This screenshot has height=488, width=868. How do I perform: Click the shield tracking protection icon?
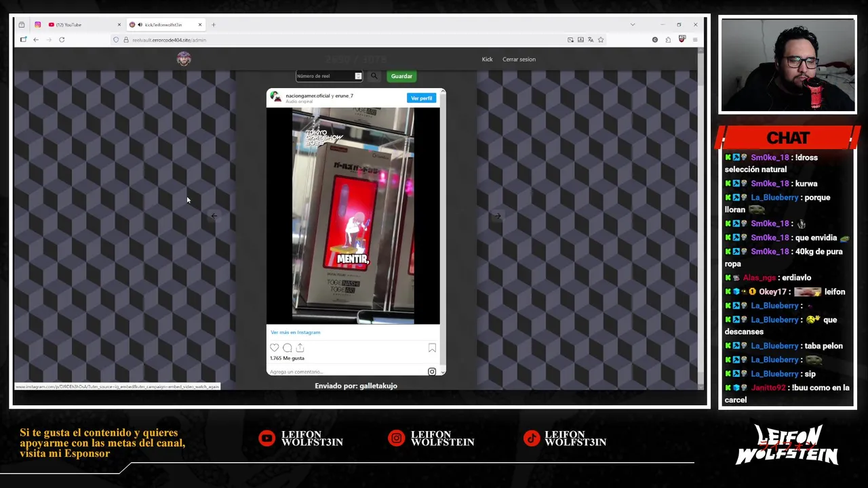[116, 40]
